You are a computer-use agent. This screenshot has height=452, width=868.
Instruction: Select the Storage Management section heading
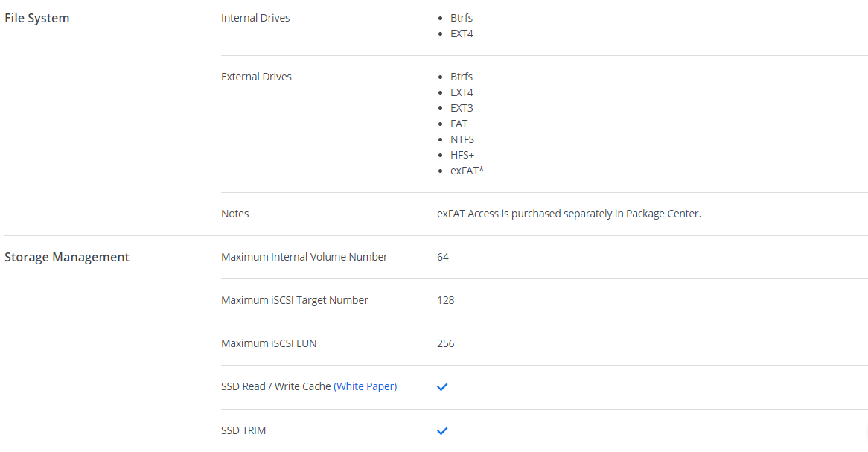click(x=67, y=257)
